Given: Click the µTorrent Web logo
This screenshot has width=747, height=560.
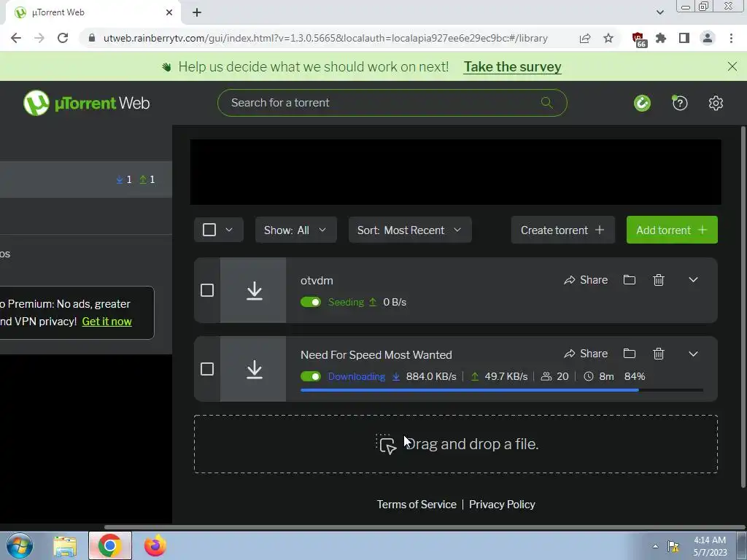Looking at the screenshot, I should pos(86,103).
